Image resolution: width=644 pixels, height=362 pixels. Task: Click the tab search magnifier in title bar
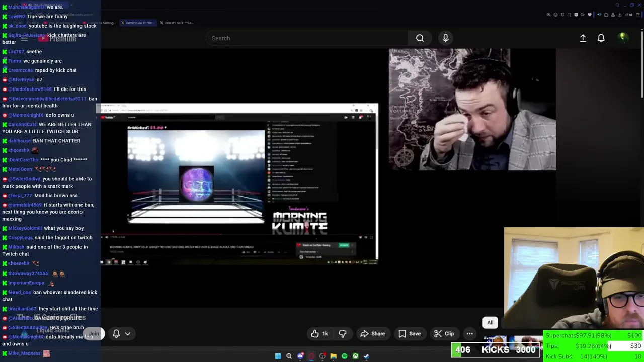coord(618,5)
